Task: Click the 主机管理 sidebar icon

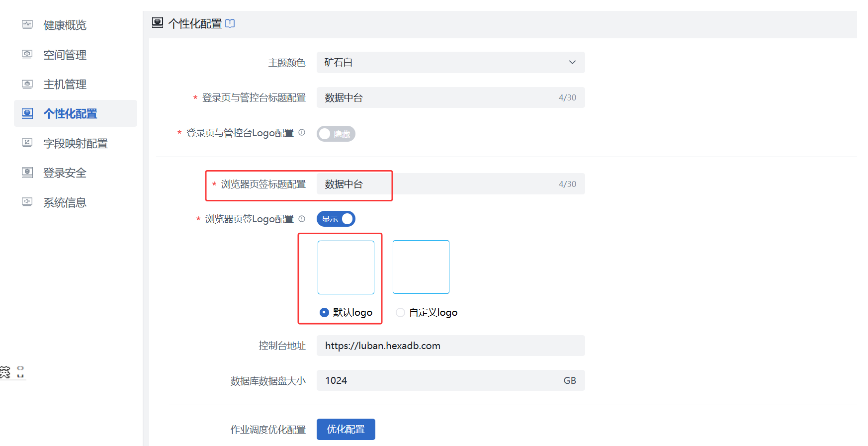Action: [x=27, y=84]
